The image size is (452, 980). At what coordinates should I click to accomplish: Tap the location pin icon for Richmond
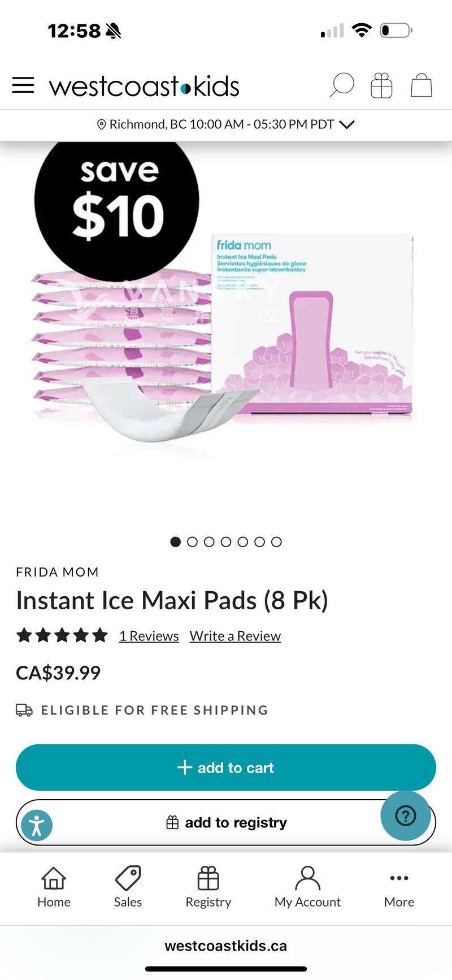(102, 124)
